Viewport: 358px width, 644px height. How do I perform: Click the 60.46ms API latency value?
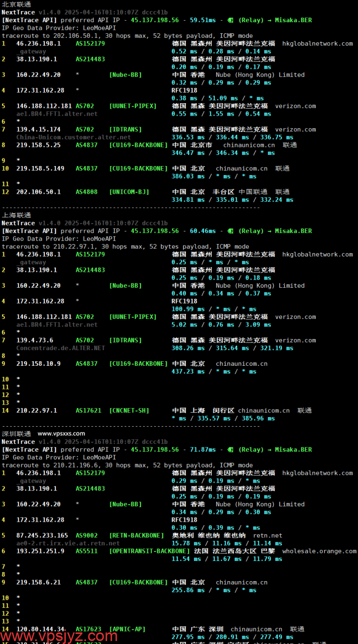click(x=203, y=231)
